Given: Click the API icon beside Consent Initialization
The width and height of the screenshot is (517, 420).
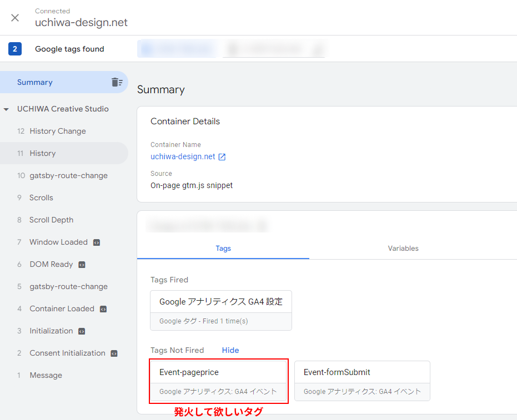Looking at the screenshot, I should tap(114, 353).
